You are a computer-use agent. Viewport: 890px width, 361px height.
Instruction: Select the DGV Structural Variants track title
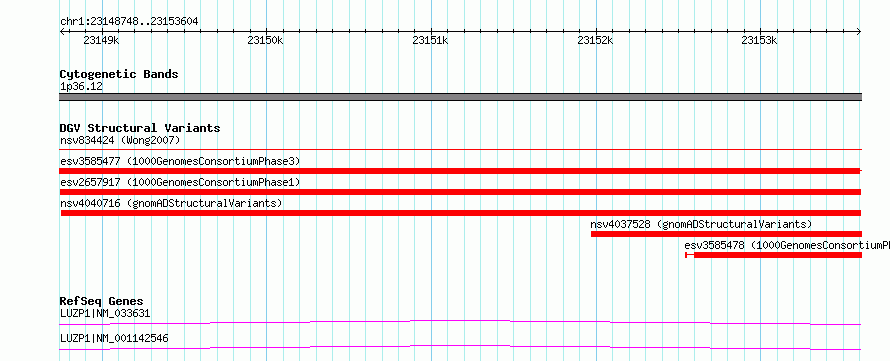point(140,128)
